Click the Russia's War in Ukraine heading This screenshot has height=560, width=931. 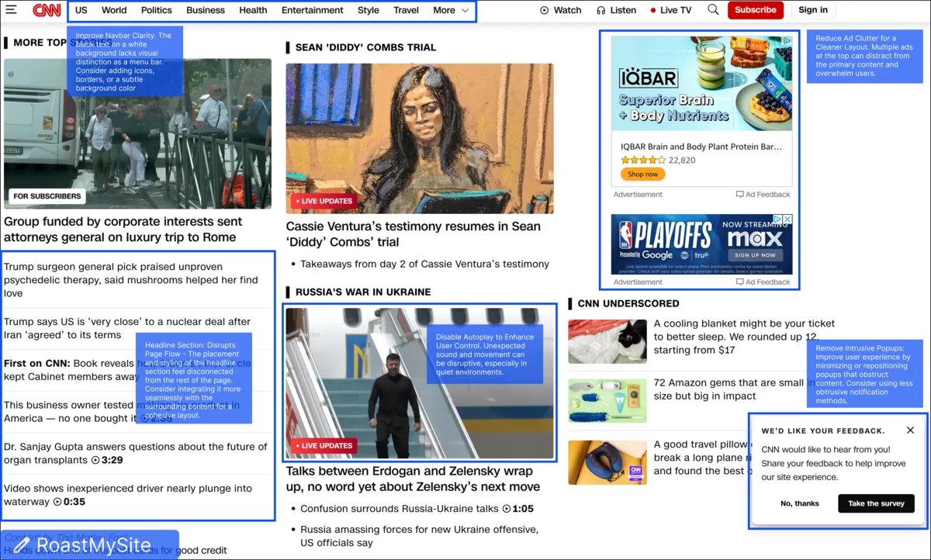click(x=363, y=292)
